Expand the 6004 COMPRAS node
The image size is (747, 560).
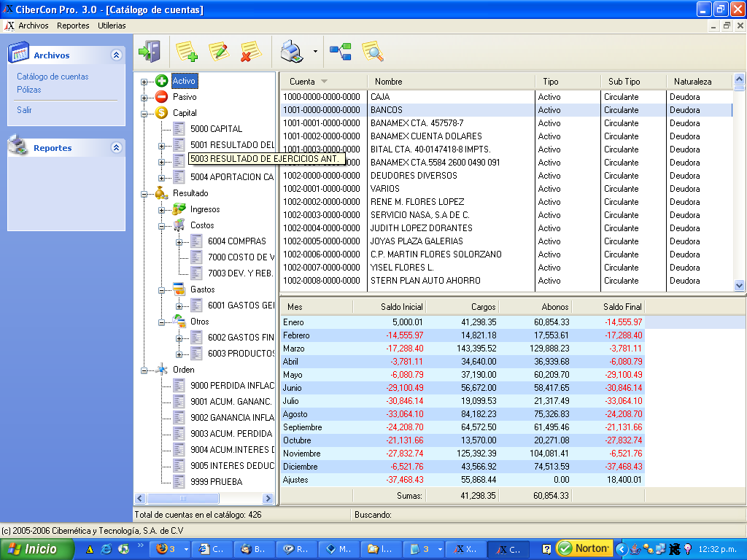179,242
